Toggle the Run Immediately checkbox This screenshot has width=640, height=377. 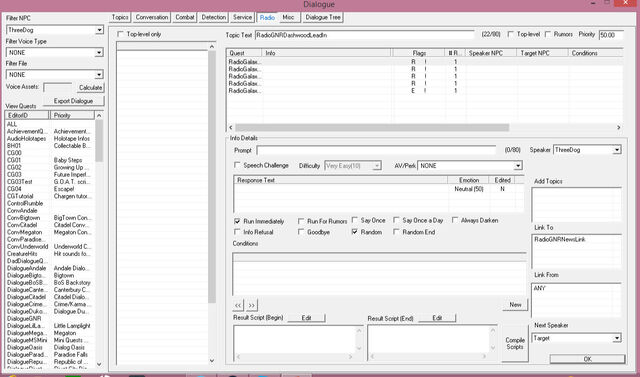click(237, 221)
